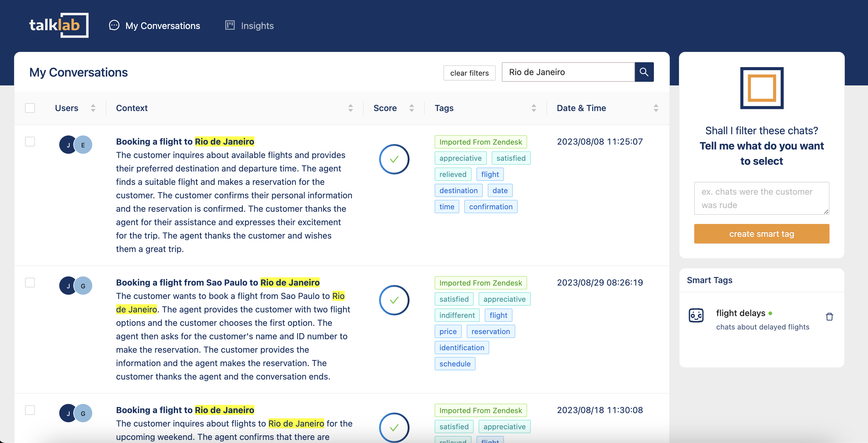Click the price tag
This screenshot has width=868, height=443.
(448, 332)
